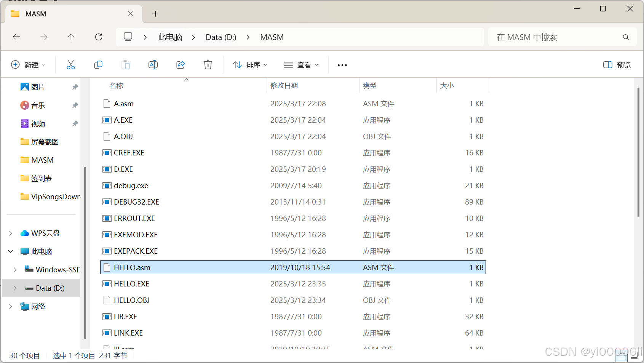Toggle the preview pane
This screenshot has width=644, height=363.
click(x=616, y=64)
